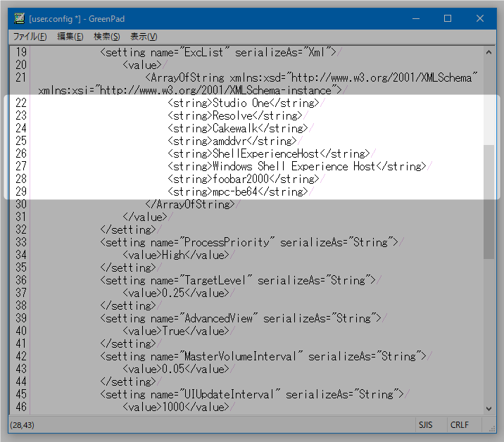This screenshot has height=442, width=504.
Task: Open the 検索(S) menu
Action: [x=107, y=37]
